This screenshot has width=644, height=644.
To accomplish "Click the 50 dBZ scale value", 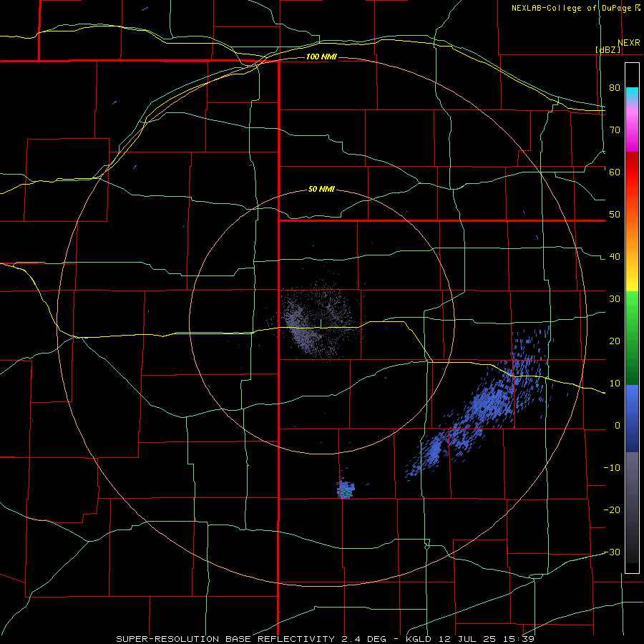I will tap(615, 215).
